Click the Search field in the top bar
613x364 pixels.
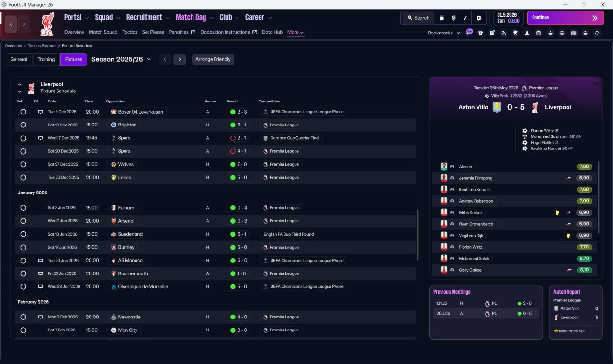coord(418,18)
